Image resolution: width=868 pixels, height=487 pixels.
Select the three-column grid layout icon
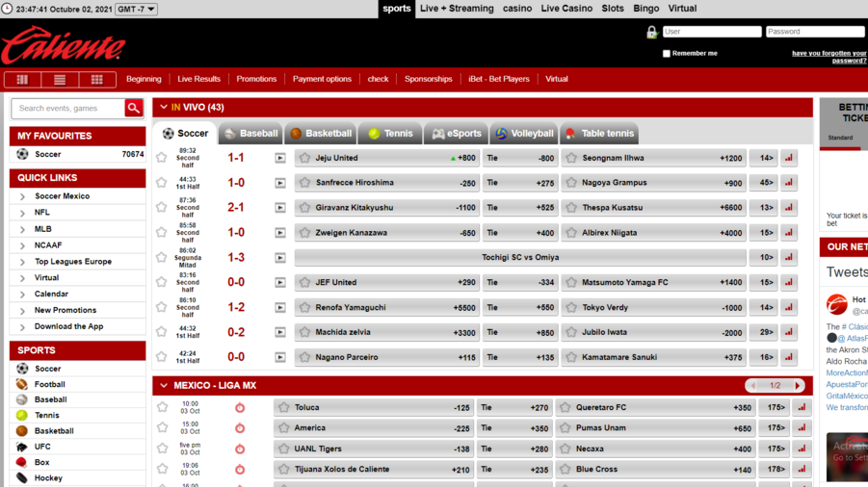point(96,80)
